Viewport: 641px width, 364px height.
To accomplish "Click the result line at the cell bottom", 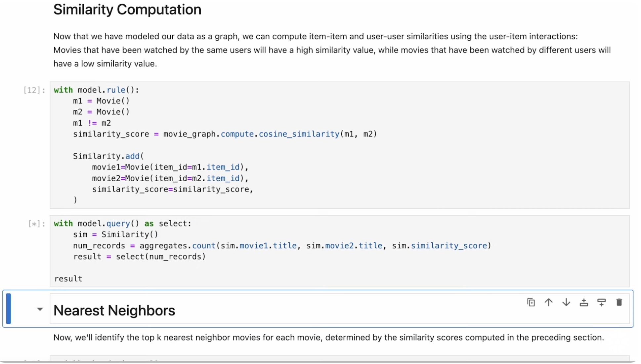I will (68, 278).
